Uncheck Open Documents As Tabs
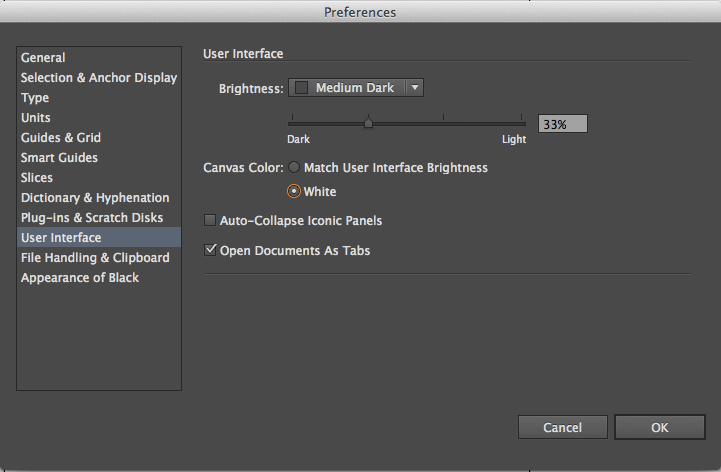Screen dimensions: 721x472 [210, 250]
